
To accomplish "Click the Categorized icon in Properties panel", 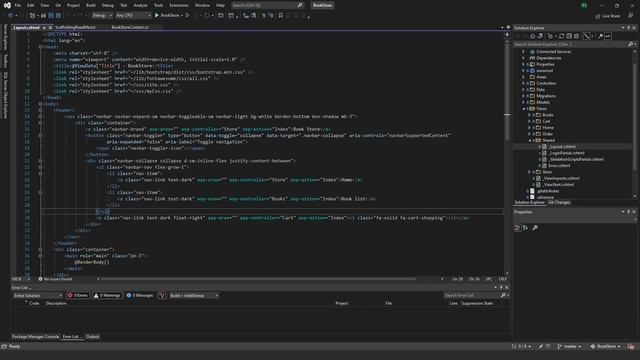I will tap(517, 228).
